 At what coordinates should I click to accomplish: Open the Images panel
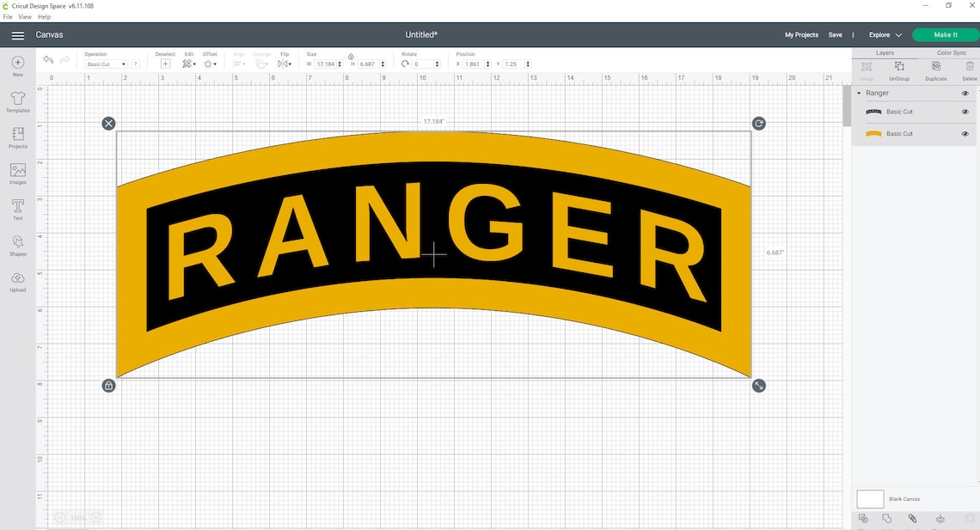(17, 173)
